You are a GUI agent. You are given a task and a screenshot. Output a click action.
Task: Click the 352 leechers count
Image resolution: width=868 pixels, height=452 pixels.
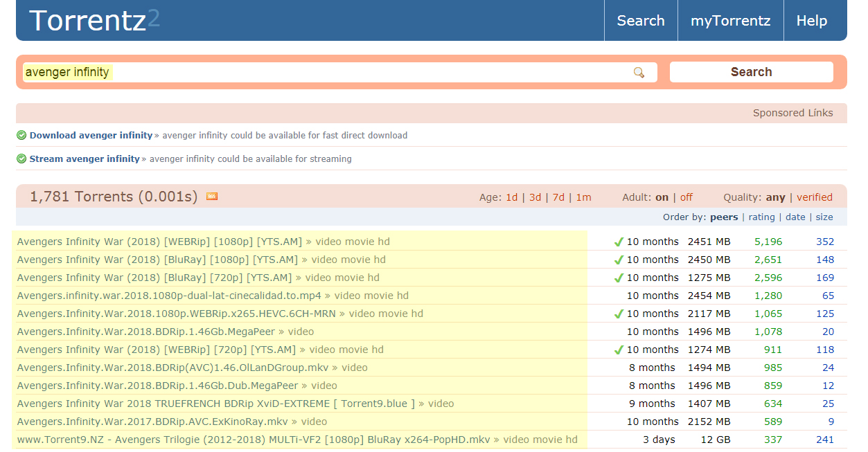pyautogui.click(x=825, y=242)
